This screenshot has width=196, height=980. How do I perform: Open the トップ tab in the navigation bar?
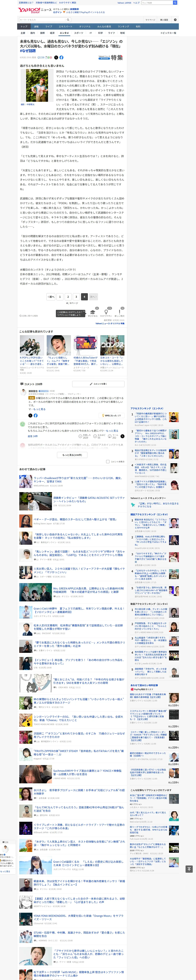tap(24, 27)
